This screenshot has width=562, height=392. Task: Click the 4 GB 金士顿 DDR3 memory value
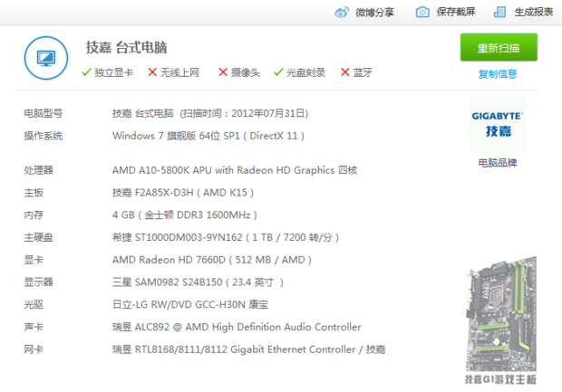click(x=185, y=215)
